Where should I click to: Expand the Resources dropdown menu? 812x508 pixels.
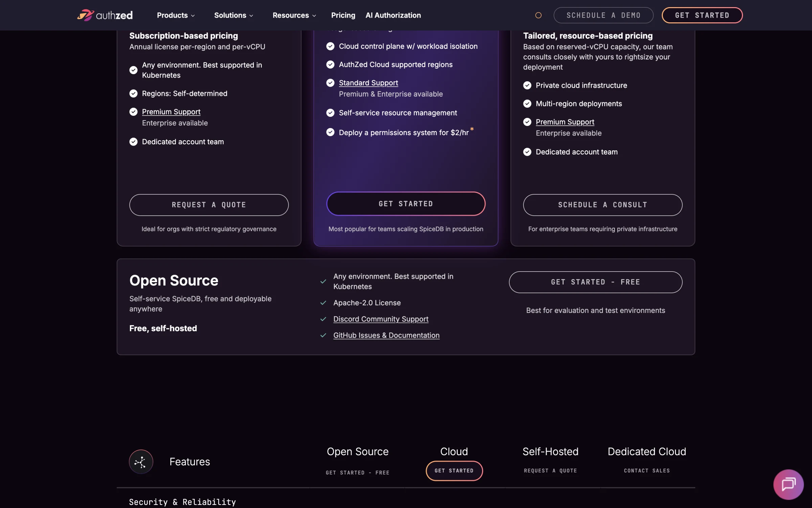pyautogui.click(x=294, y=15)
